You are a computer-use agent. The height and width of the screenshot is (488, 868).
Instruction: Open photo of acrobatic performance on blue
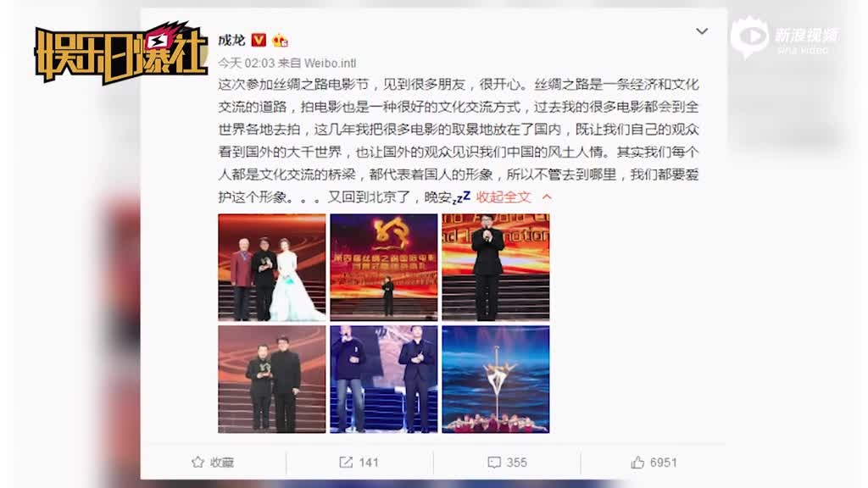coord(495,379)
